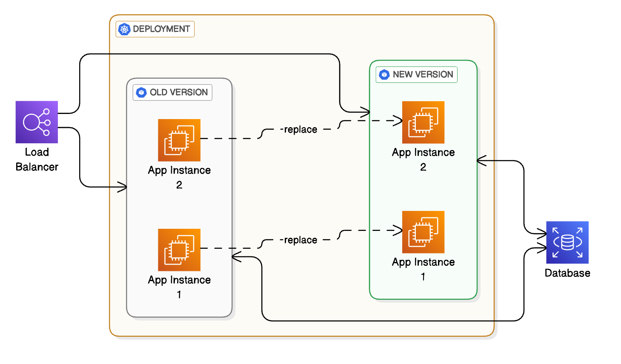
Task: Select the Old Version title label
Action: point(172,92)
